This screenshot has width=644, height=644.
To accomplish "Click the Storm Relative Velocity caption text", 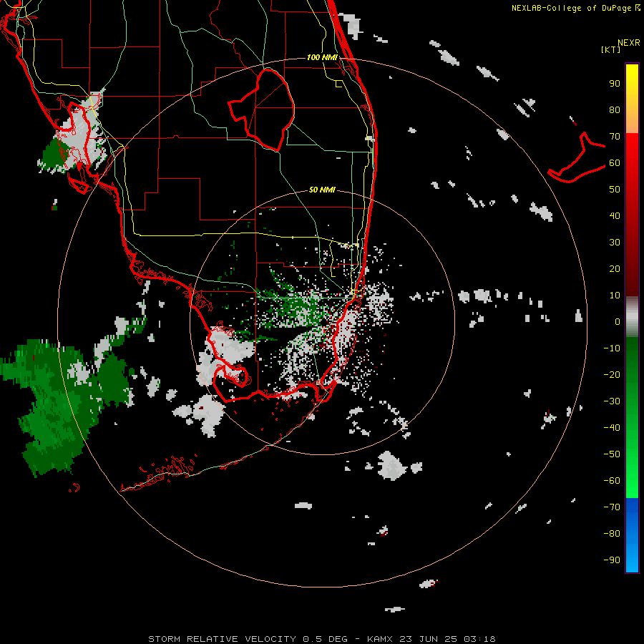I will (321, 639).
